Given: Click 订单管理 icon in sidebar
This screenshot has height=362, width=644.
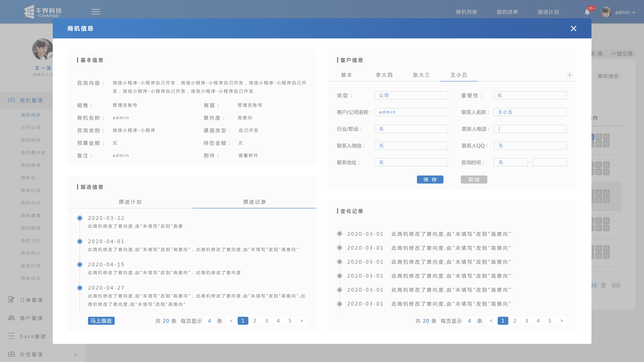Looking at the screenshot, I should [x=11, y=299].
